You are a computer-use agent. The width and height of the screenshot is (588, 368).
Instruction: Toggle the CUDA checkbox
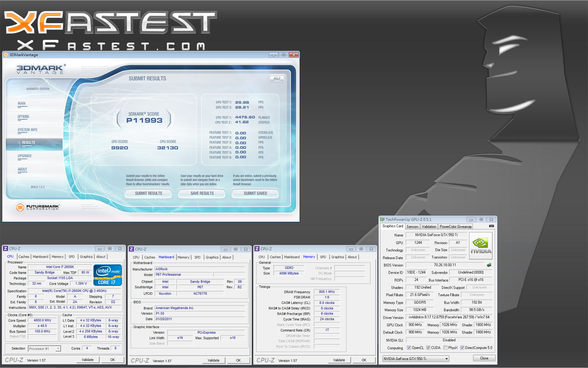point(428,348)
